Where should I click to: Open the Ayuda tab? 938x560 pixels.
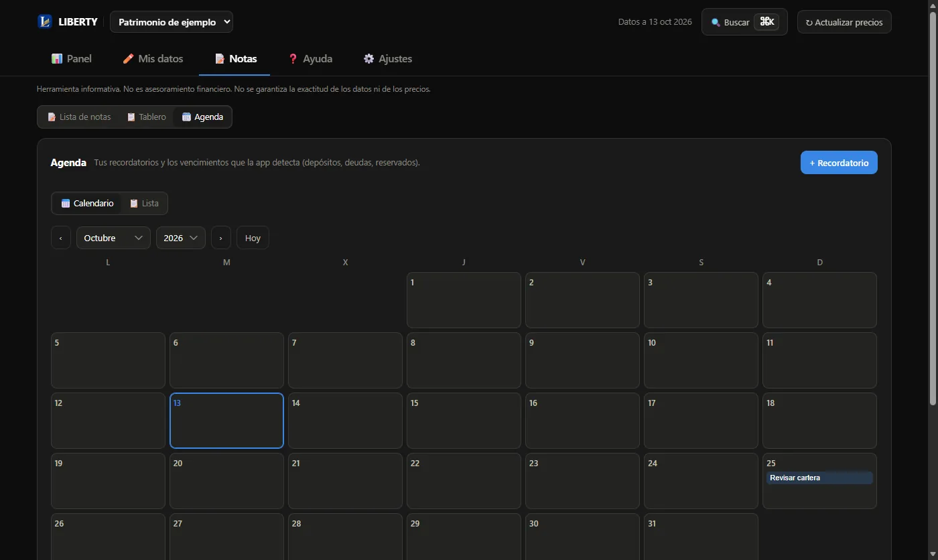click(310, 58)
